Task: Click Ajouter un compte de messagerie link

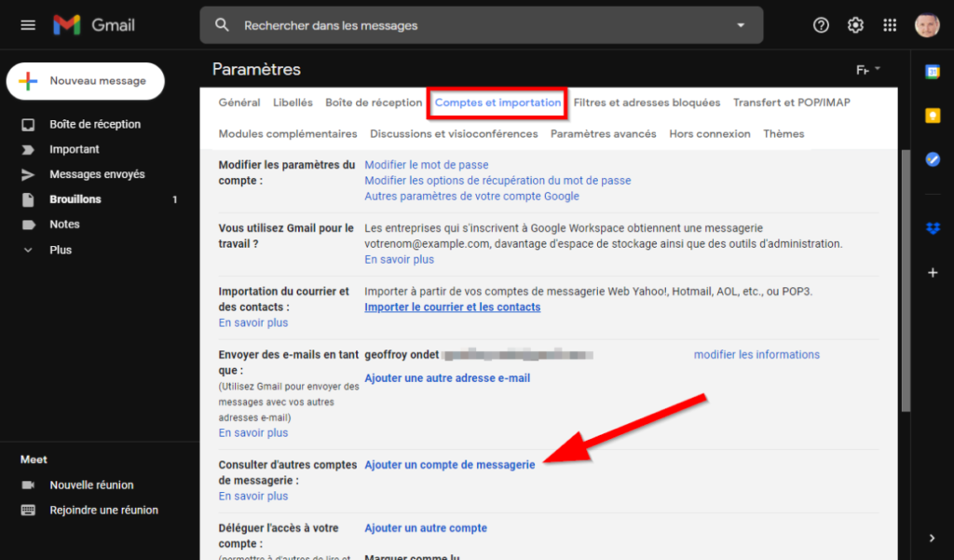Action: [449, 464]
